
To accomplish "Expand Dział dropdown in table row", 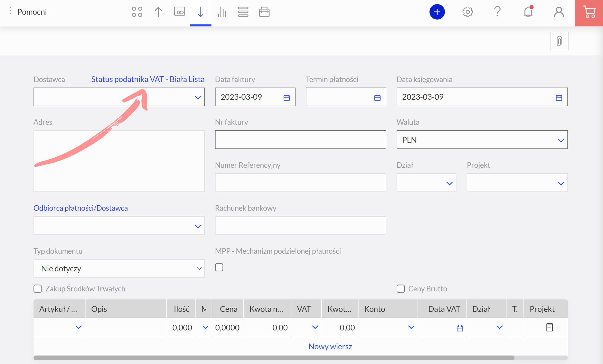I will (x=500, y=327).
